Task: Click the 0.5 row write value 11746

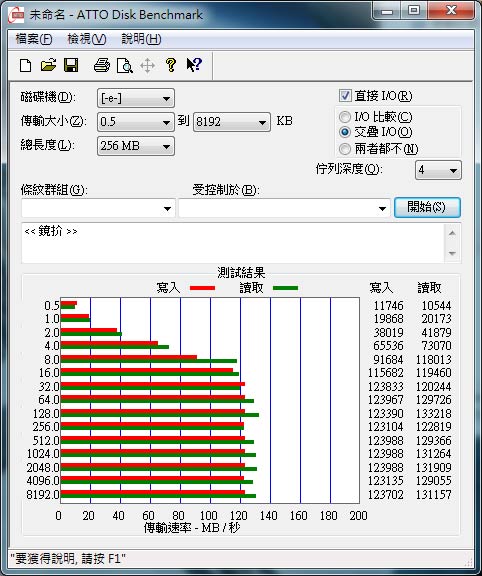Action: click(x=388, y=306)
